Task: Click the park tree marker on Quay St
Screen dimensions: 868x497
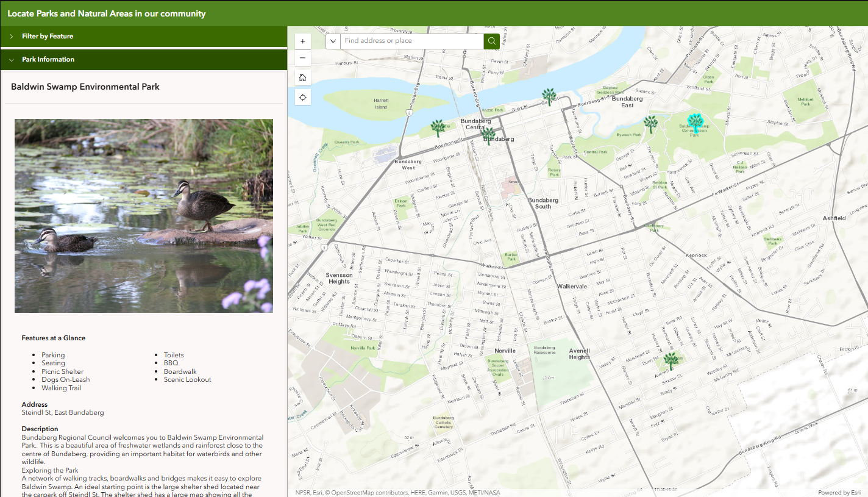Action: [x=549, y=96]
